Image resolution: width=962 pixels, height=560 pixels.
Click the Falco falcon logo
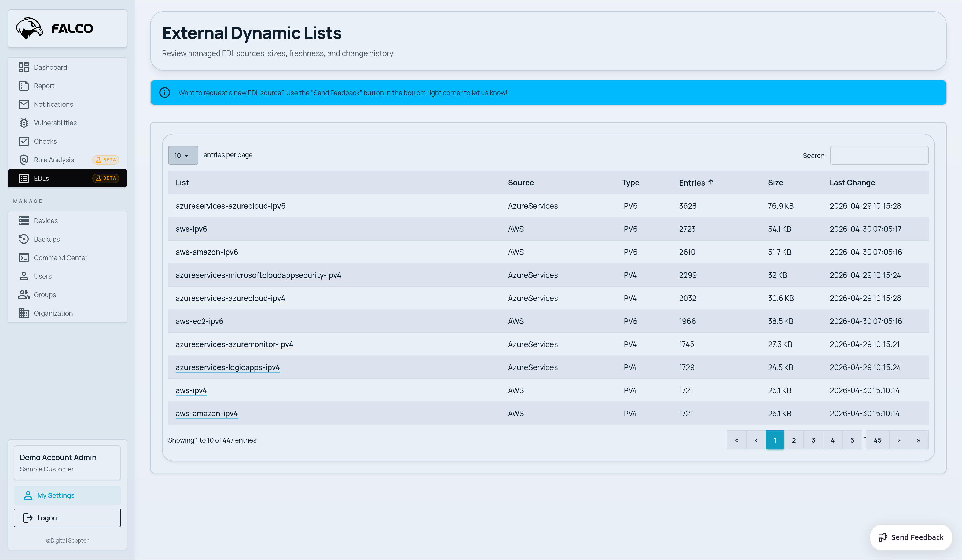[29, 28]
